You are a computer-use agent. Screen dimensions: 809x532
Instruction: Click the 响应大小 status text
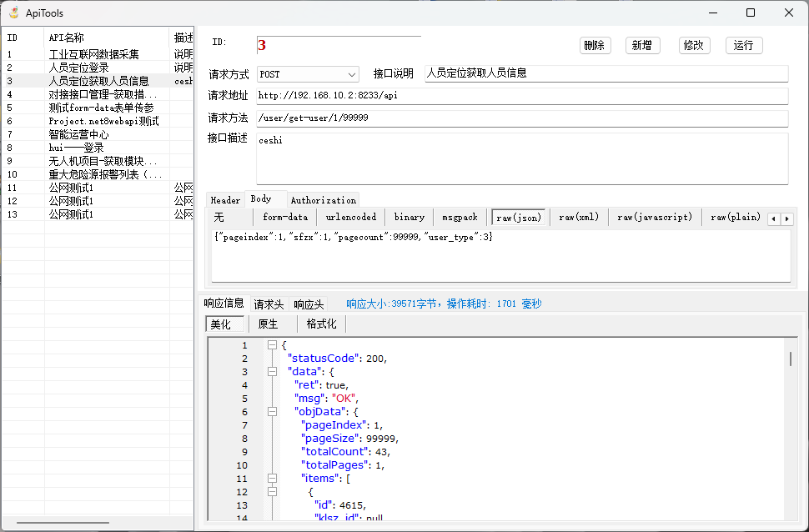click(x=444, y=304)
